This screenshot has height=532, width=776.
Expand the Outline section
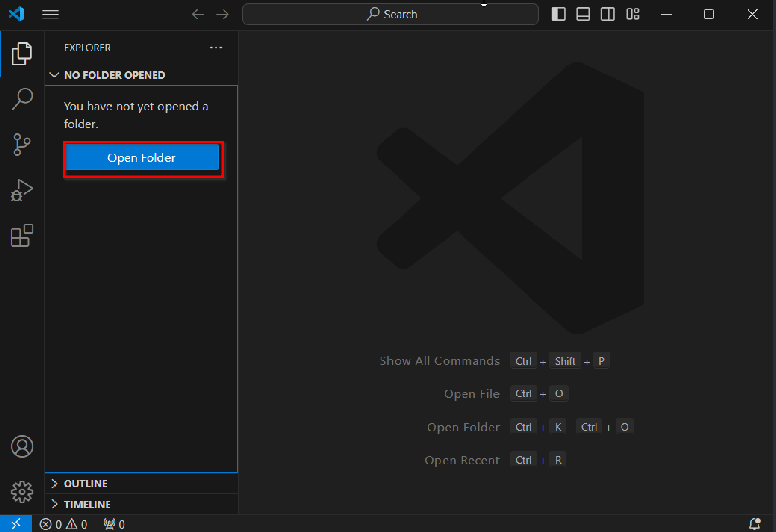coord(86,484)
